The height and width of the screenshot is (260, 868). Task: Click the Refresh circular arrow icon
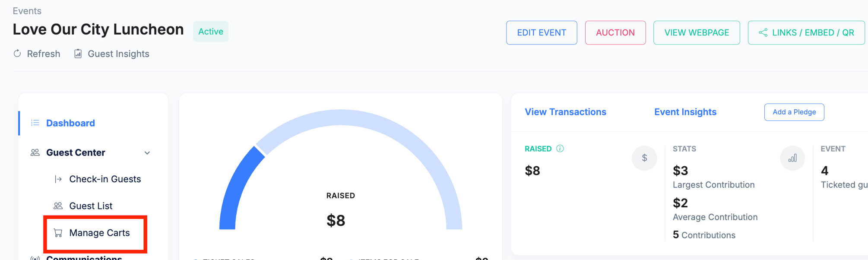tap(17, 54)
